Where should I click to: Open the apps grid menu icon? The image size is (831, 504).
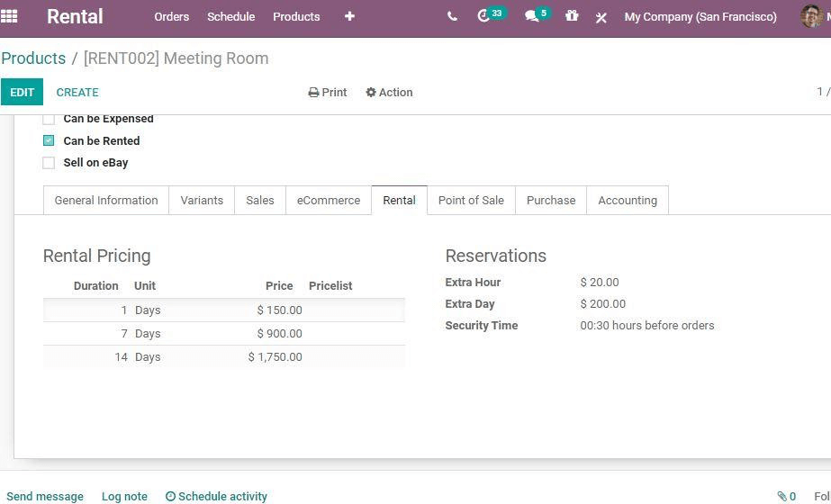[x=8, y=16]
